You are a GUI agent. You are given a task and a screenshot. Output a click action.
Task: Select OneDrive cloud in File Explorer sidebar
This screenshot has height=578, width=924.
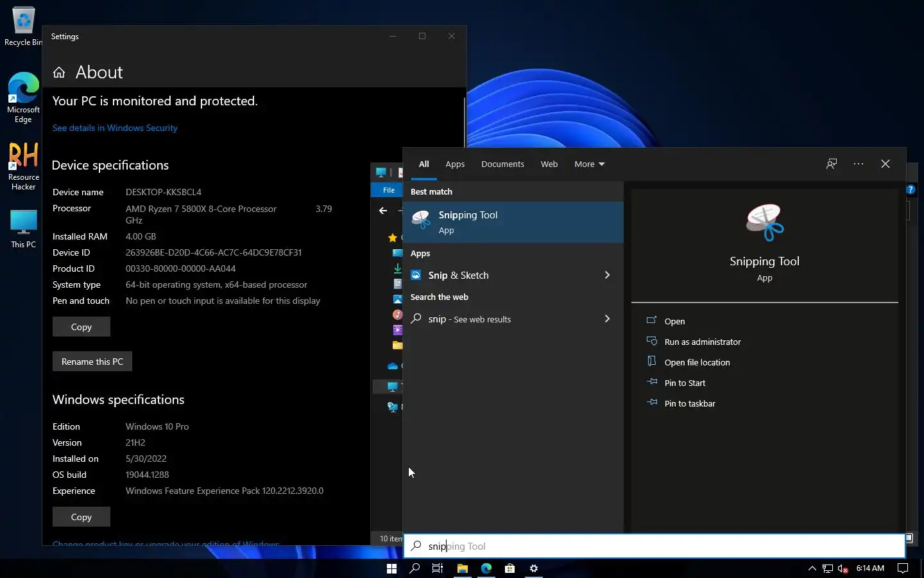click(x=393, y=366)
